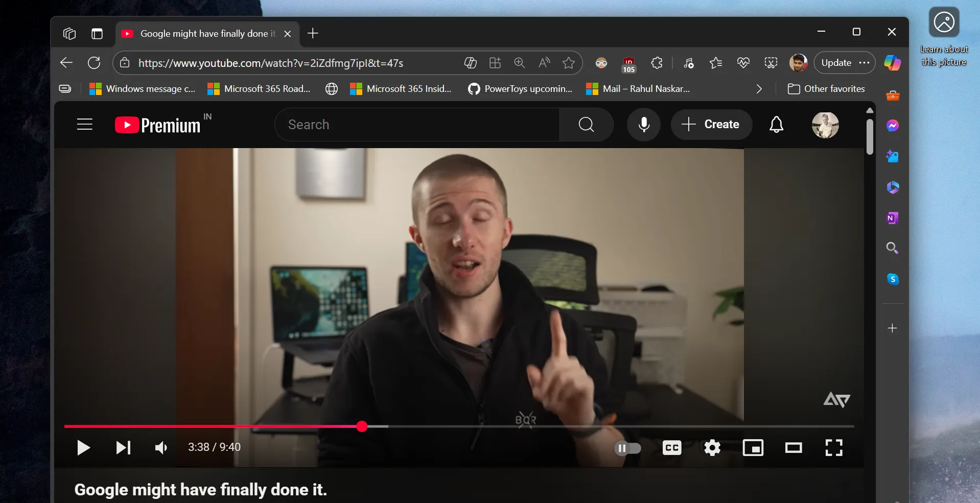Image resolution: width=980 pixels, height=503 pixels.
Task: Open the YouTube hamburger guide menu
Action: click(x=84, y=124)
